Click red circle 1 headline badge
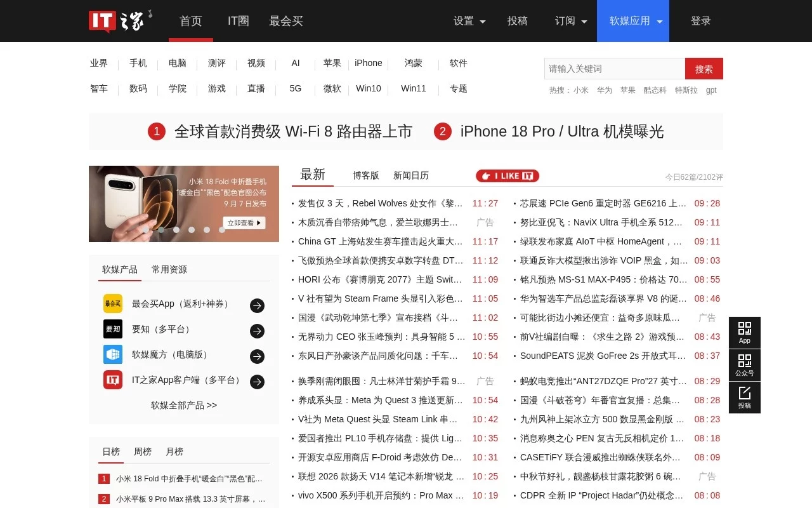The image size is (812, 508). (x=157, y=131)
